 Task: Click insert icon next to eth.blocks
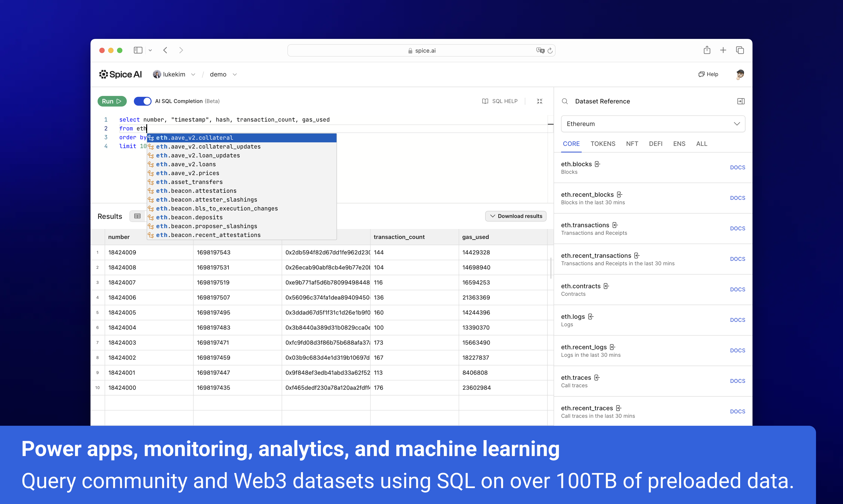597,164
